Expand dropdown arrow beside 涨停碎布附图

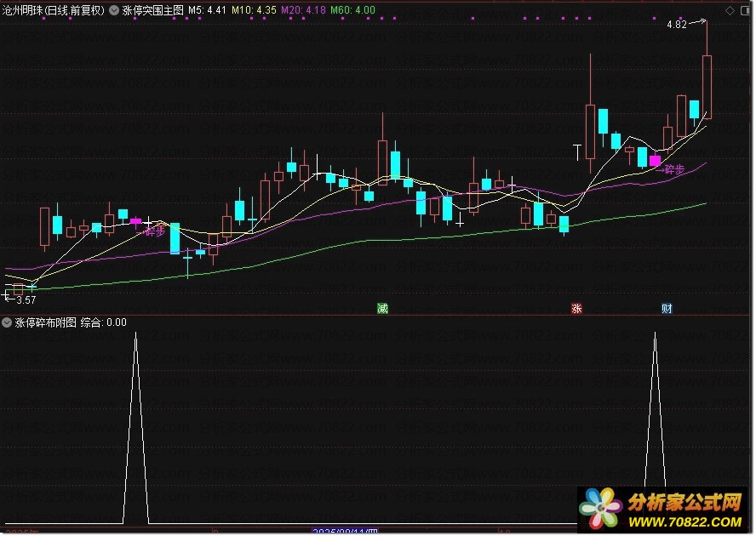pos(8,322)
